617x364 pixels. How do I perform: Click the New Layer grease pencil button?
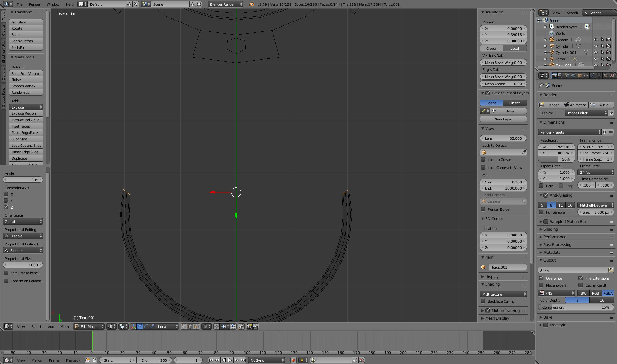(503, 119)
